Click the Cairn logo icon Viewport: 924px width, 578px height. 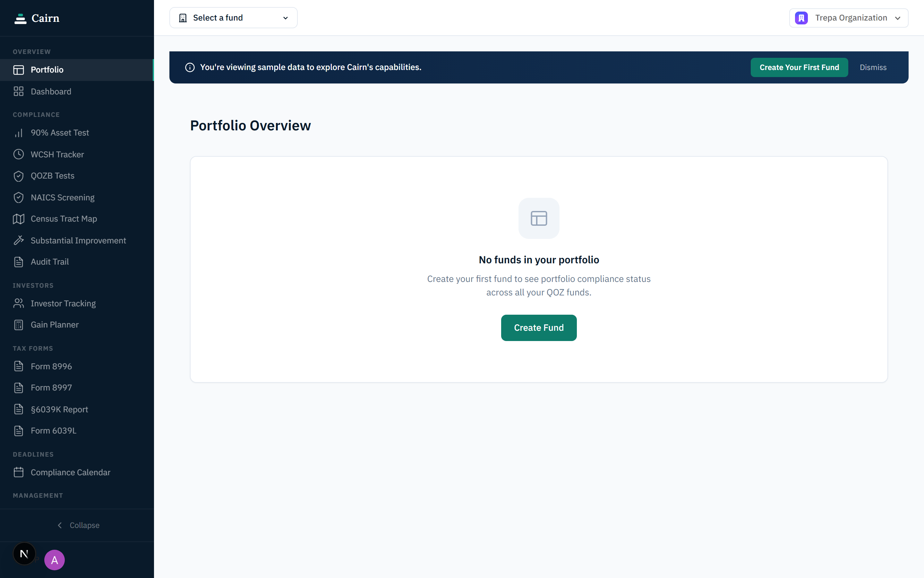(x=20, y=18)
